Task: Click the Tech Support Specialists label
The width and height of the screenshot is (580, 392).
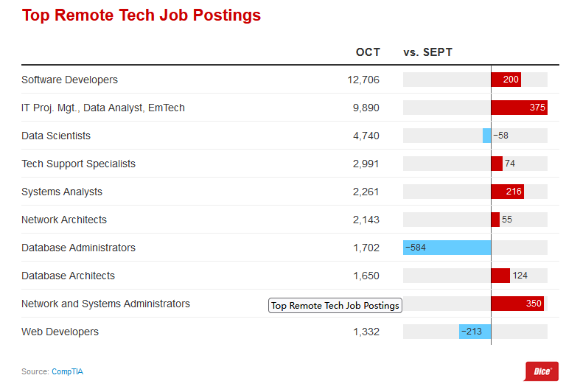Action: pyautogui.click(x=78, y=164)
